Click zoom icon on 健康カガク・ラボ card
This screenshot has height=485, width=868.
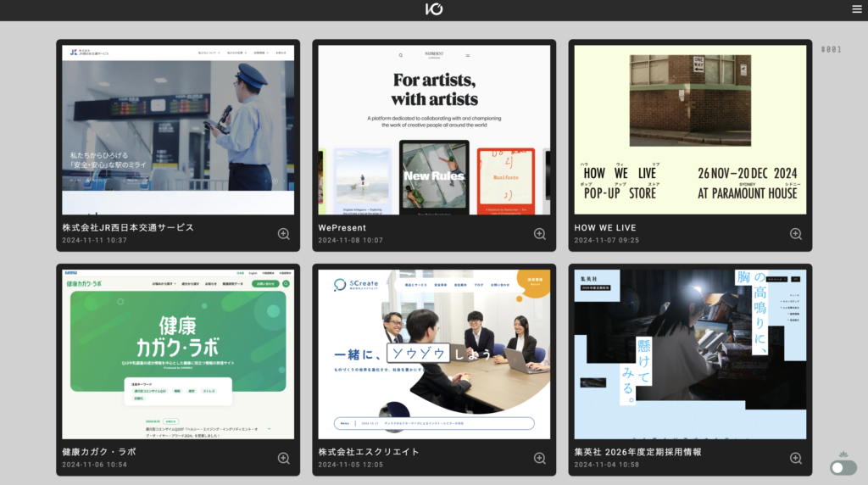[x=283, y=458]
